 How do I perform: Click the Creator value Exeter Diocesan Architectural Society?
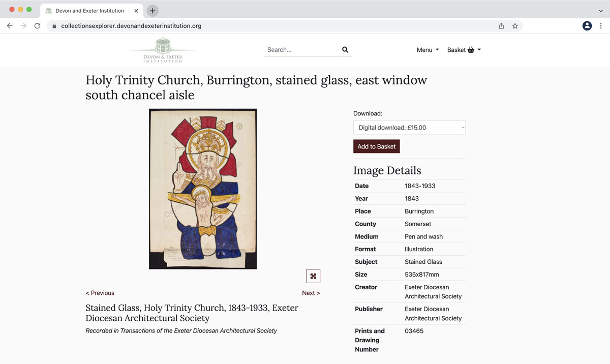pyautogui.click(x=433, y=292)
